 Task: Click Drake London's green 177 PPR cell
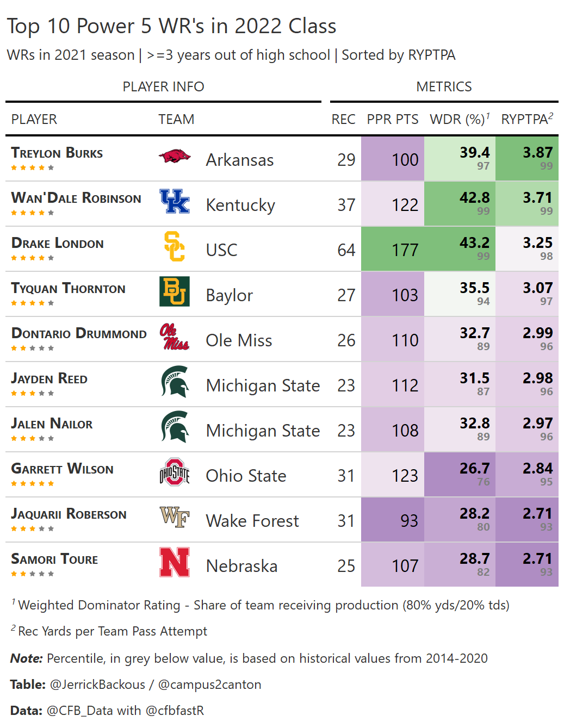click(393, 250)
